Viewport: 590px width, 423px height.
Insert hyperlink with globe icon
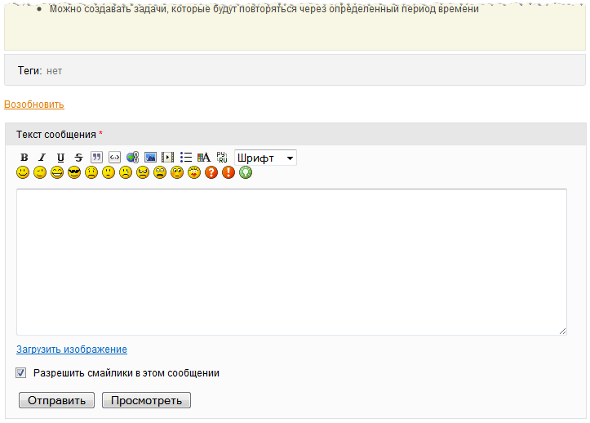[132, 157]
